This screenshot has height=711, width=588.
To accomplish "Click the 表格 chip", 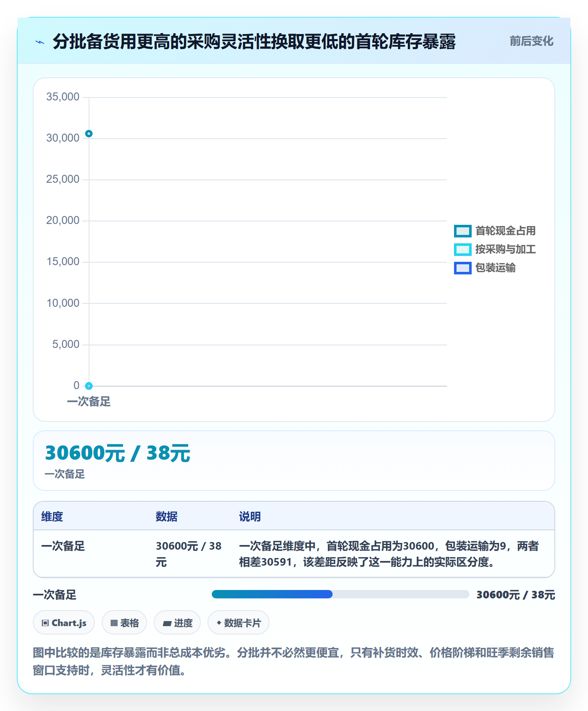I will pyautogui.click(x=124, y=623).
